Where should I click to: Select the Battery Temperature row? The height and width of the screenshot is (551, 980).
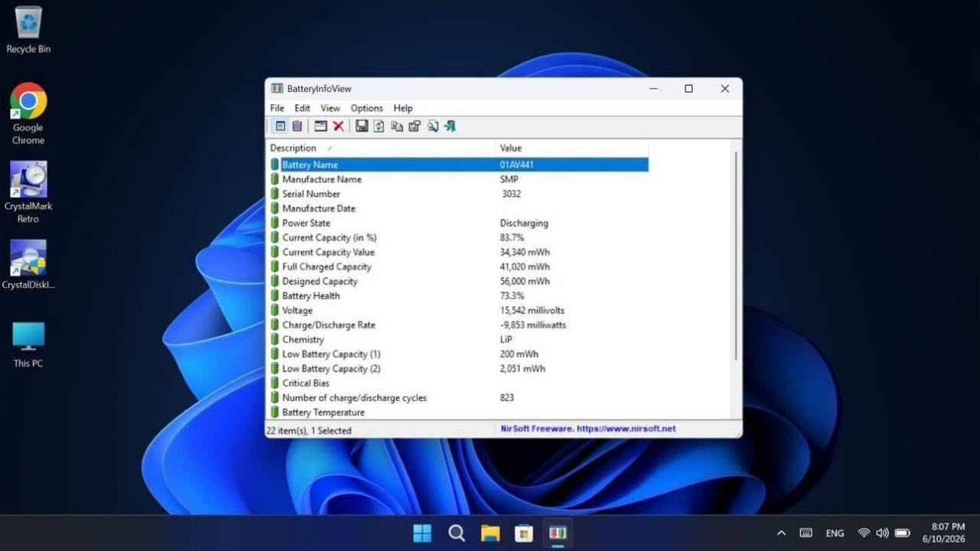459,412
